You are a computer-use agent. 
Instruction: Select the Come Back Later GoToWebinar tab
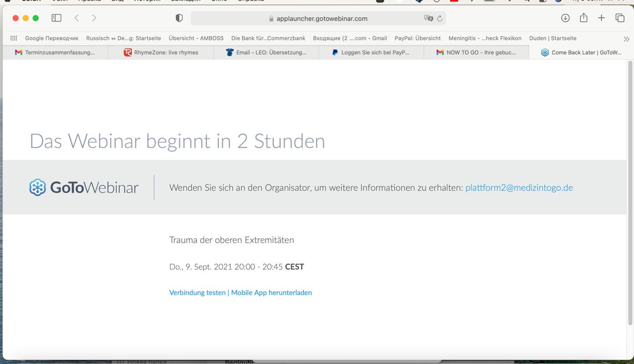(x=581, y=52)
